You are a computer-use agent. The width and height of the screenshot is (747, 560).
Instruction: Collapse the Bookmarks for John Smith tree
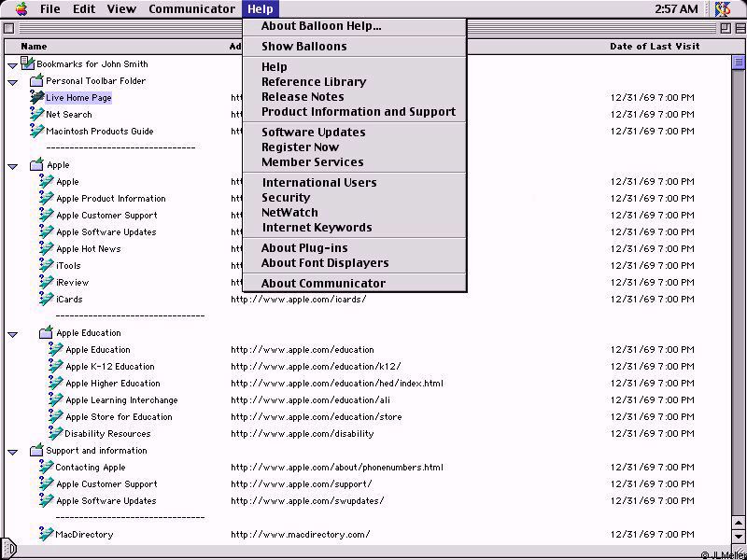pos(12,65)
